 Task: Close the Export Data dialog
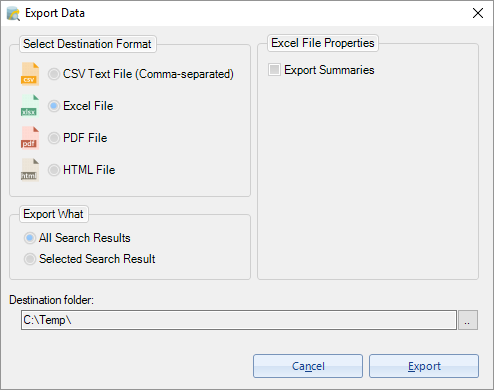click(478, 13)
